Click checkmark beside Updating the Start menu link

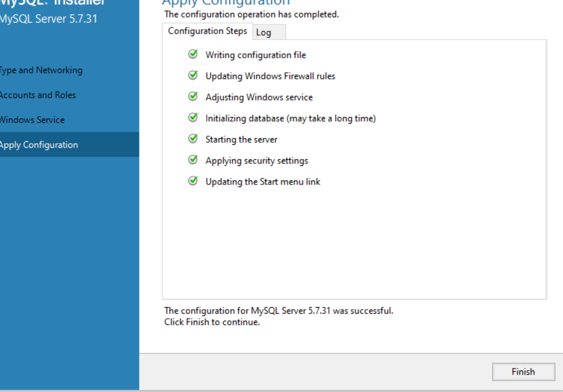pos(193,181)
